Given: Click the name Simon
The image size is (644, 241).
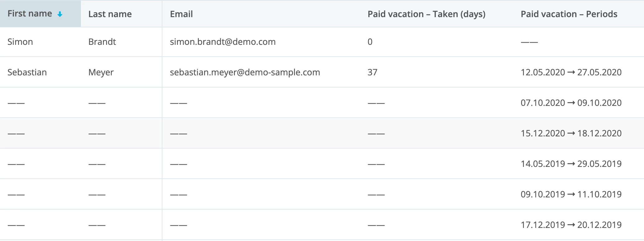Looking at the screenshot, I should pyautogui.click(x=20, y=42).
